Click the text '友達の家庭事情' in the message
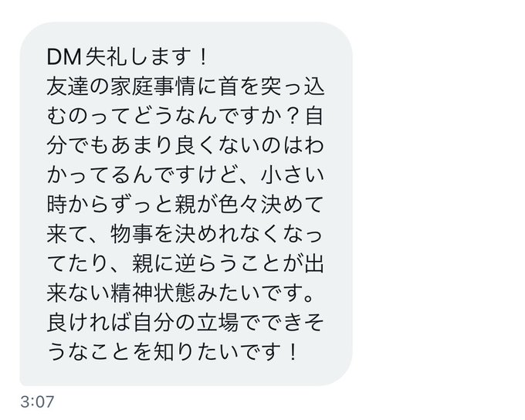Viewport: 525px width, 420px height. point(121,86)
